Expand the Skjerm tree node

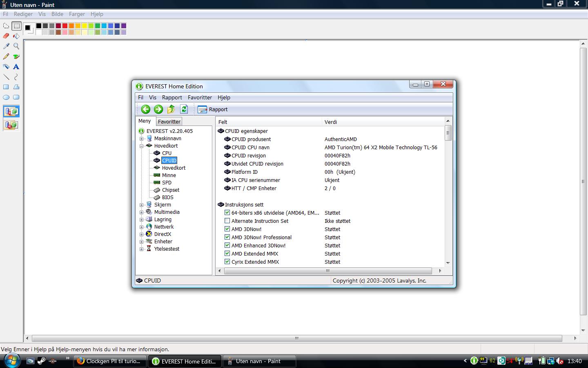(142, 205)
